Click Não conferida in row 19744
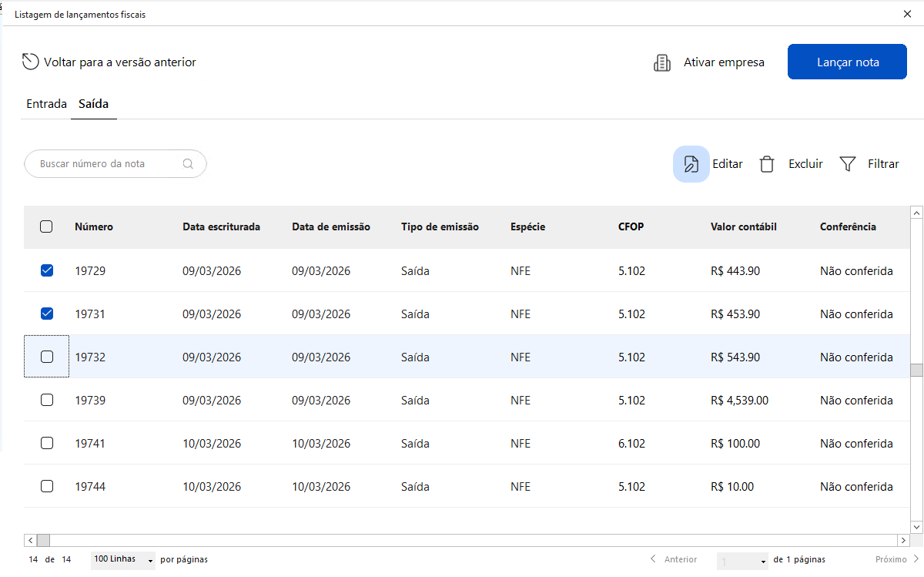924x577 pixels. pyautogui.click(x=856, y=486)
